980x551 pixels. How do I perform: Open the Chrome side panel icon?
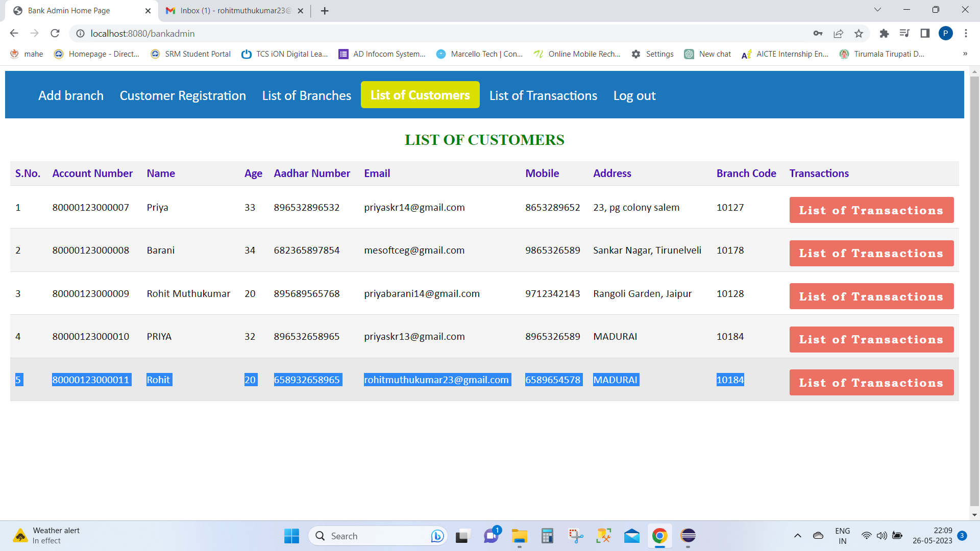[x=925, y=33]
